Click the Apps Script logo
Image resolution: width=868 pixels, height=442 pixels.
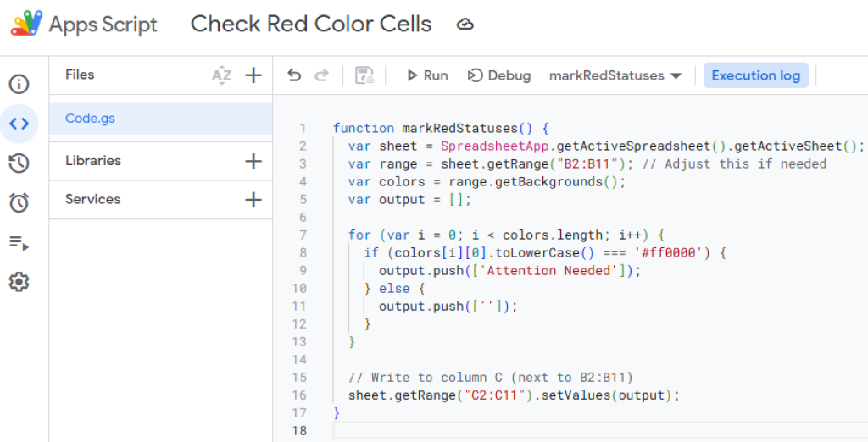[25, 24]
